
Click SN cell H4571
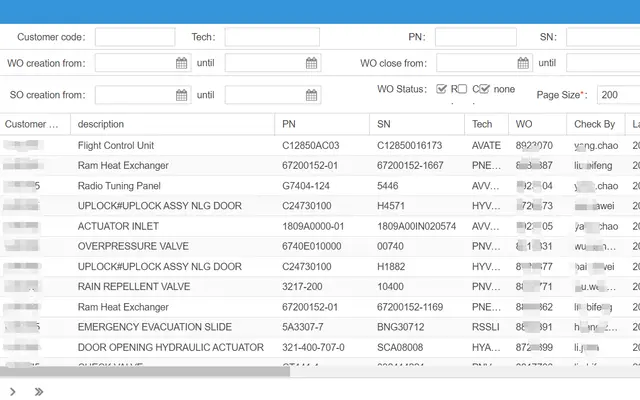[x=417, y=206]
